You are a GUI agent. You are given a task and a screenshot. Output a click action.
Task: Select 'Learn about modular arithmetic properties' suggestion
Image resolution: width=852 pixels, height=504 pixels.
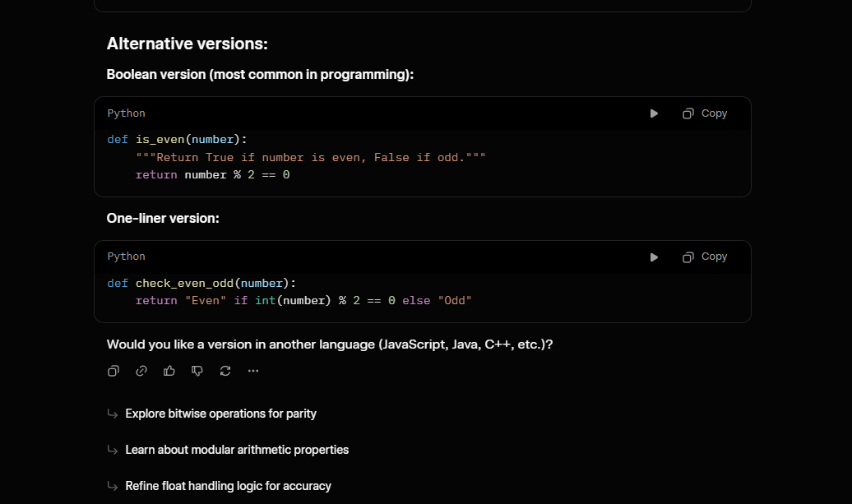click(237, 450)
